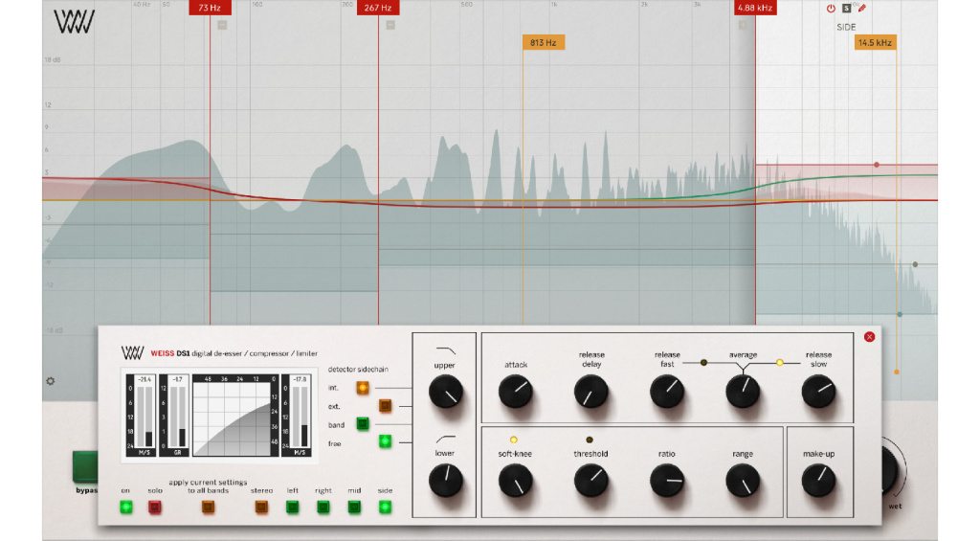Click the upper low-pass filter shape icon
The width and height of the screenshot is (980, 541).
pyautogui.click(x=446, y=350)
